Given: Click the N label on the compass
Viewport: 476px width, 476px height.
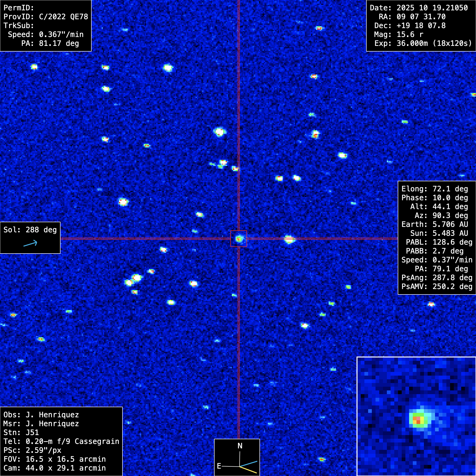Looking at the screenshot, I should [240, 446].
